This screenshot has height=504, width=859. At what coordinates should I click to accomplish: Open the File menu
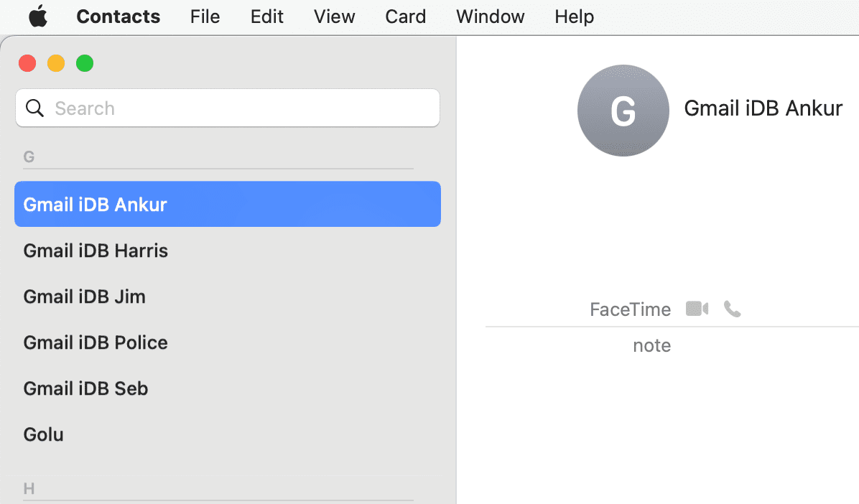click(205, 17)
